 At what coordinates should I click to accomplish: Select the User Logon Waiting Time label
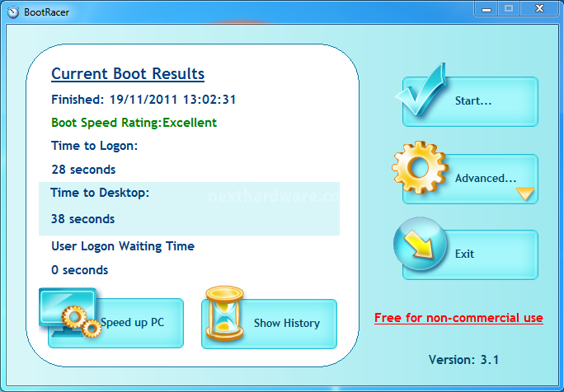click(123, 246)
